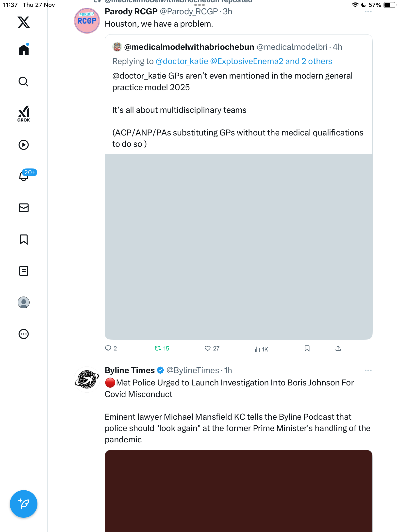Open the Search magnifier icon
Viewport: 399px width, 532px height.
tap(24, 82)
